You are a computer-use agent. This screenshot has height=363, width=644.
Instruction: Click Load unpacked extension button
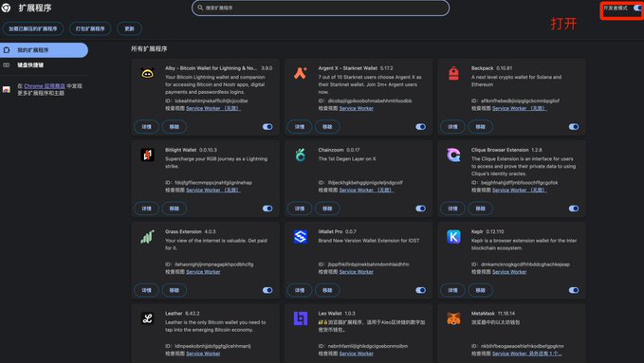coord(33,28)
